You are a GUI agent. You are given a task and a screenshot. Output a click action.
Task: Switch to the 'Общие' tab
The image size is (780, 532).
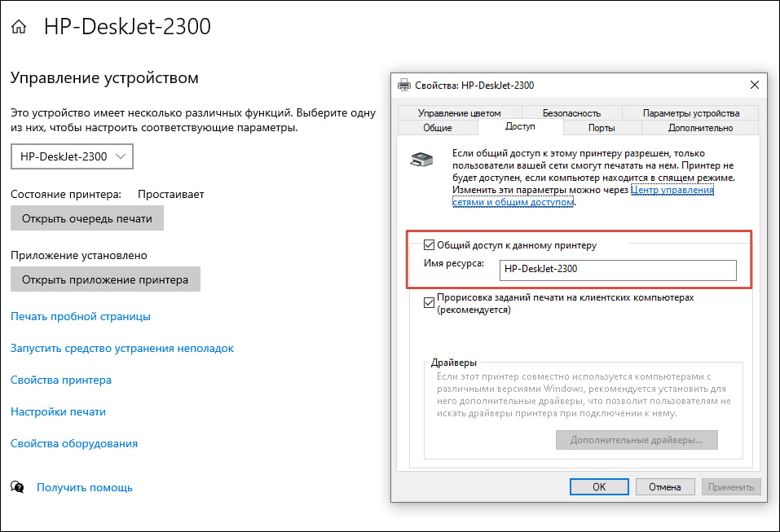(x=438, y=128)
